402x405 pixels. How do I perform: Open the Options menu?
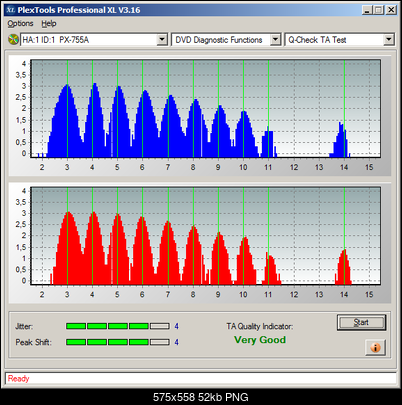click(x=20, y=24)
